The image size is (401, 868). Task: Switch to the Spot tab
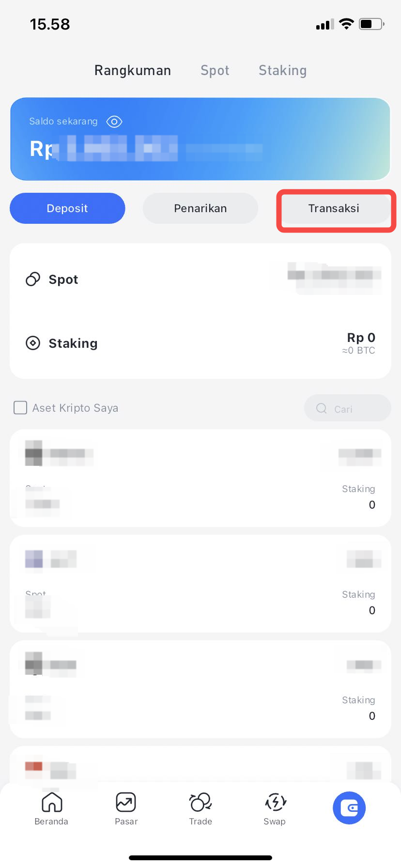click(215, 70)
